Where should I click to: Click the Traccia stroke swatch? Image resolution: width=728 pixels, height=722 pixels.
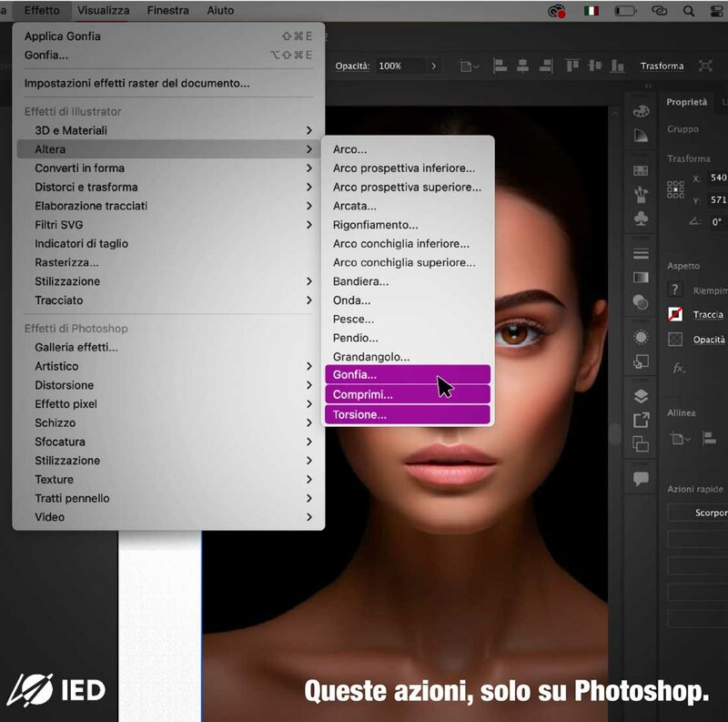(x=675, y=314)
